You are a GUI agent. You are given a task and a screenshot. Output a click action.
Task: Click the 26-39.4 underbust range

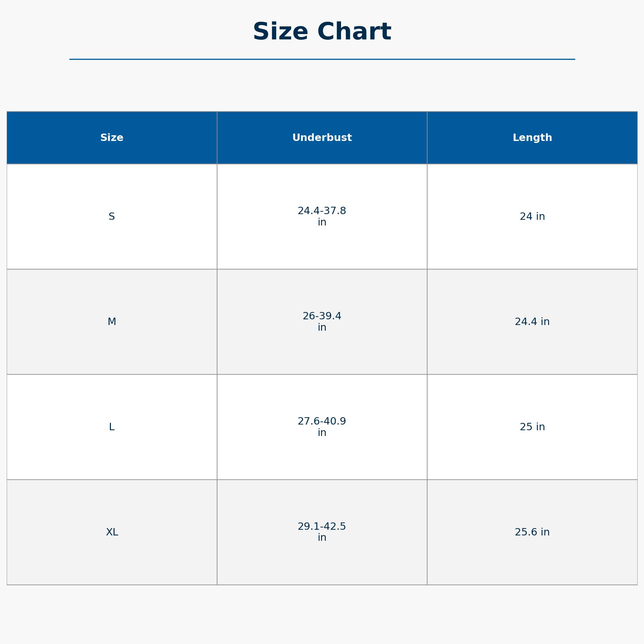coord(322,316)
